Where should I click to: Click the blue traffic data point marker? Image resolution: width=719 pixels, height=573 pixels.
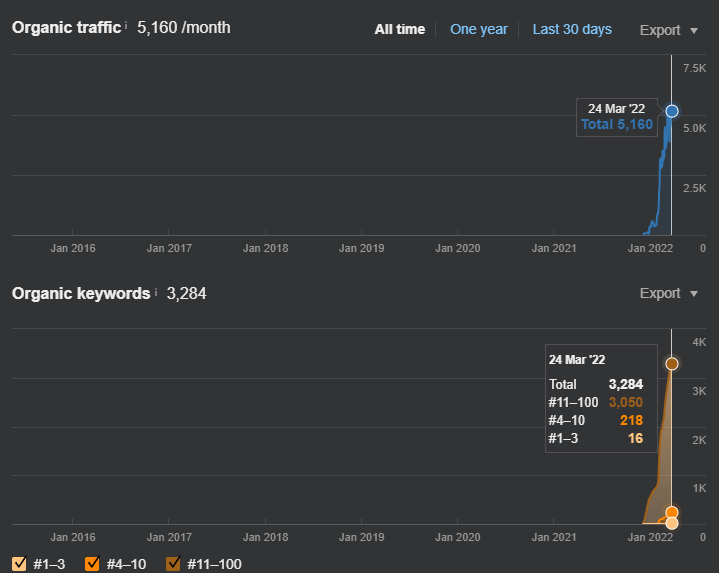coord(672,111)
